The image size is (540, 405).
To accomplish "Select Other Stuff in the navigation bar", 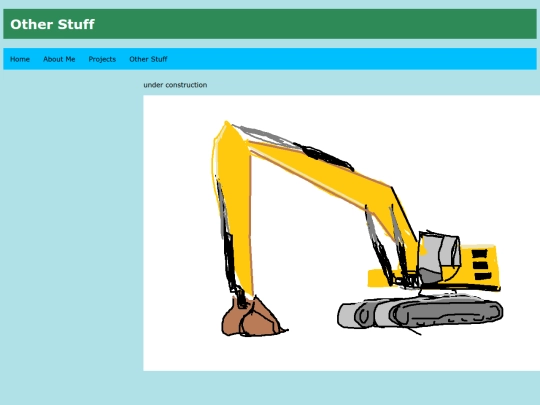I will tap(148, 59).
